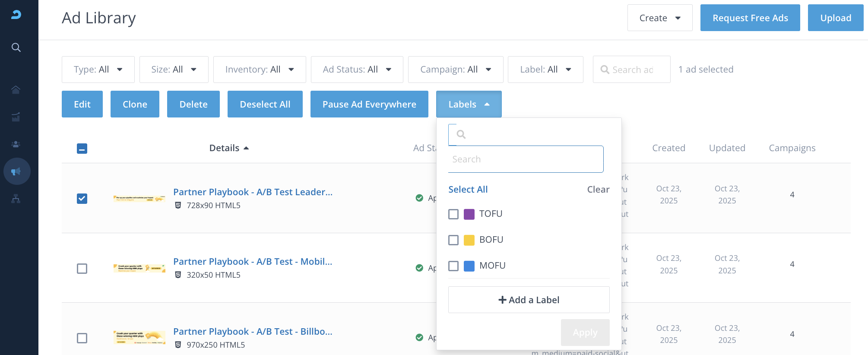Select the megaphone ads sidebar icon

16,171
